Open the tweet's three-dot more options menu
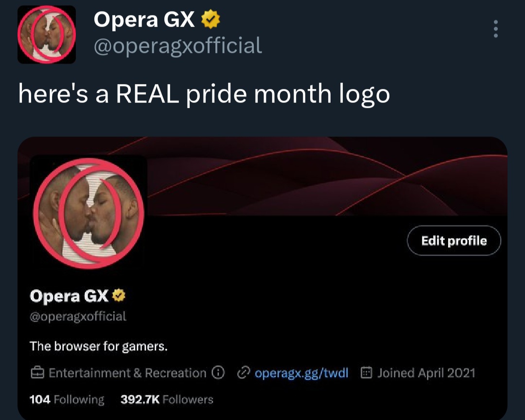The image size is (525, 420). click(x=495, y=29)
